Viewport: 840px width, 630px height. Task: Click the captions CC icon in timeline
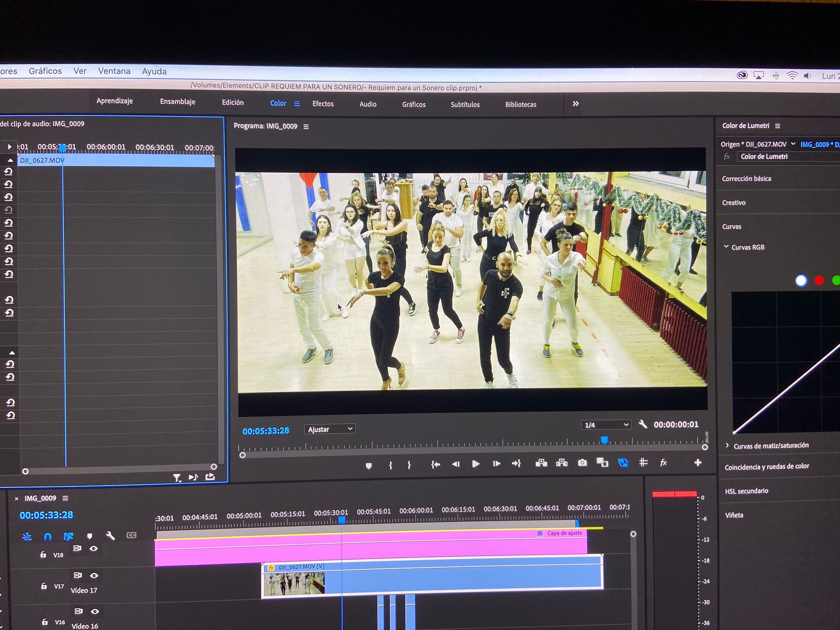(x=131, y=535)
